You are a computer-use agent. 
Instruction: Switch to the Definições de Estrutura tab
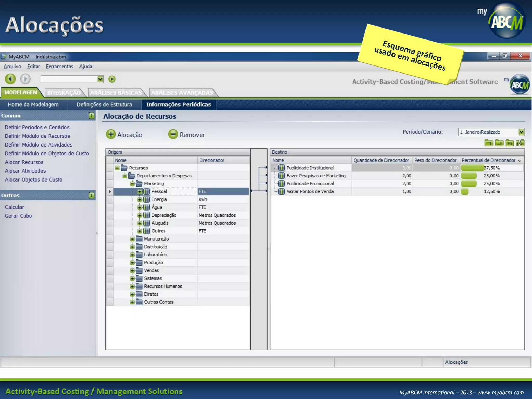pos(104,104)
